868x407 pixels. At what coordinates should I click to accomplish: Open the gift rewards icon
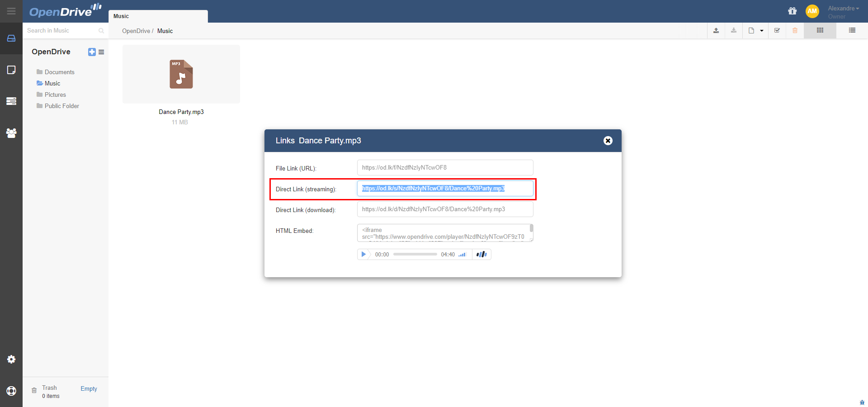(x=793, y=11)
